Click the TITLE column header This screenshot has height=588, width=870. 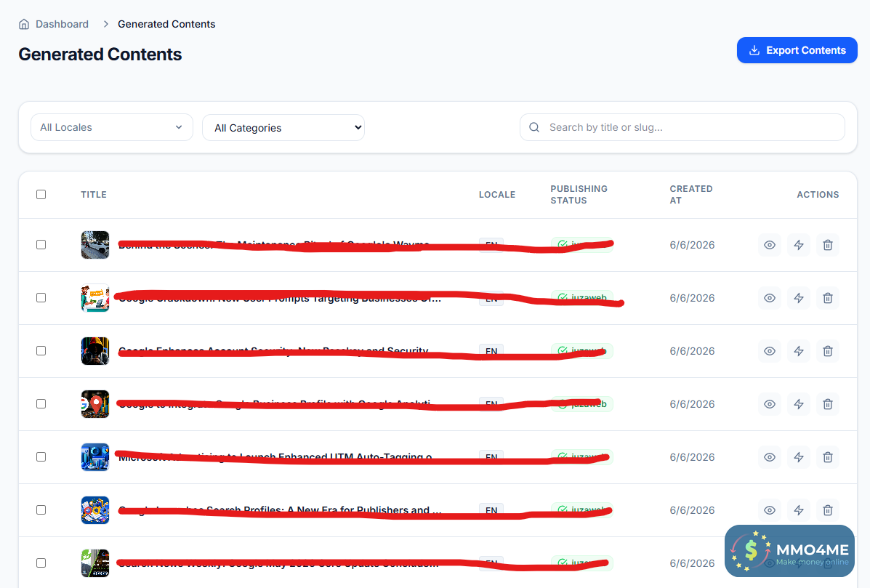94,195
